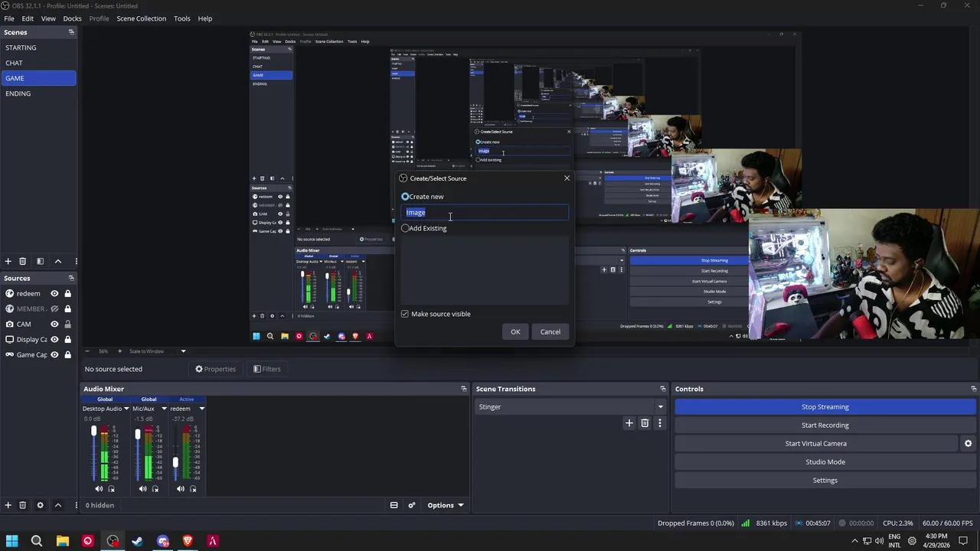Select the Add Existing radio button
This screenshot has height=551, width=980.
tap(405, 228)
